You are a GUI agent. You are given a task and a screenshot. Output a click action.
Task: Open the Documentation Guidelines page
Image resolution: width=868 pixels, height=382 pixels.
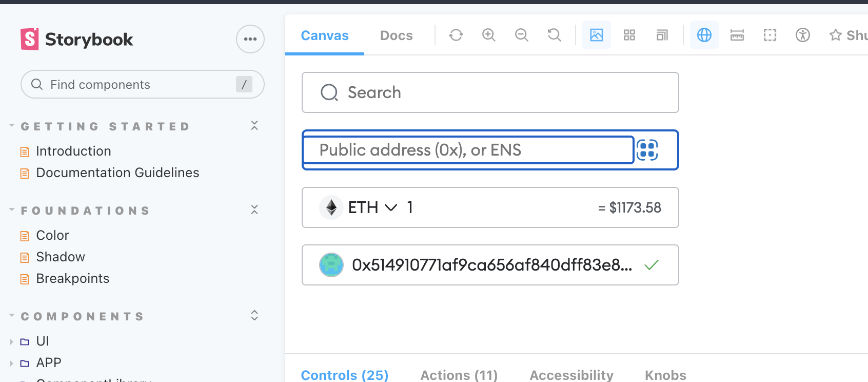[x=117, y=173]
